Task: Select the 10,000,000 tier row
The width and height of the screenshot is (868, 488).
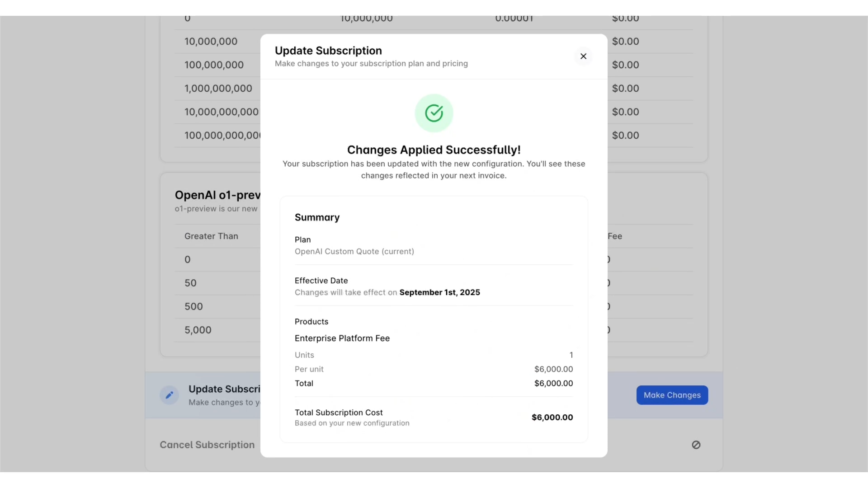Action: (x=211, y=42)
